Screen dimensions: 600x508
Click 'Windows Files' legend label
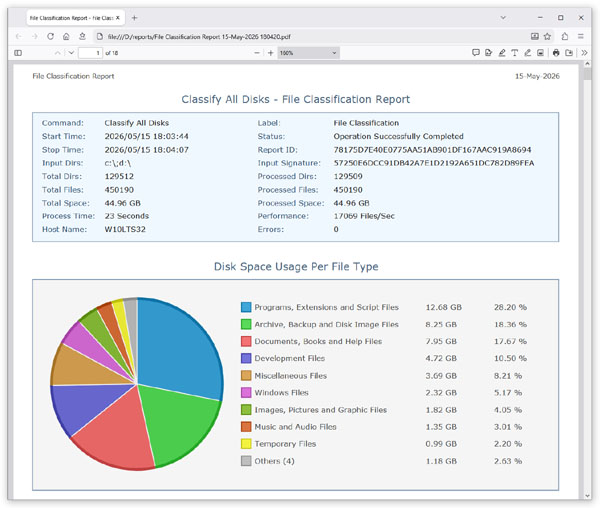point(281,392)
